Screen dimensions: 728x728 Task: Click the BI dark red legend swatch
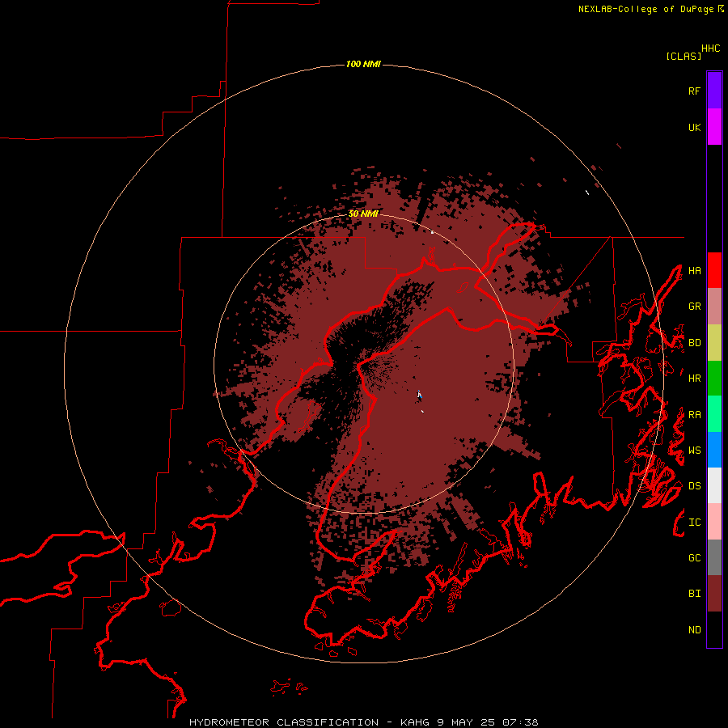click(714, 594)
